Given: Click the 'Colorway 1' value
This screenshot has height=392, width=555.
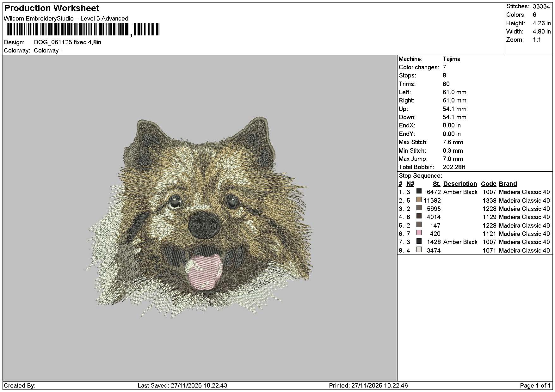Looking at the screenshot, I should click(x=48, y=50).
